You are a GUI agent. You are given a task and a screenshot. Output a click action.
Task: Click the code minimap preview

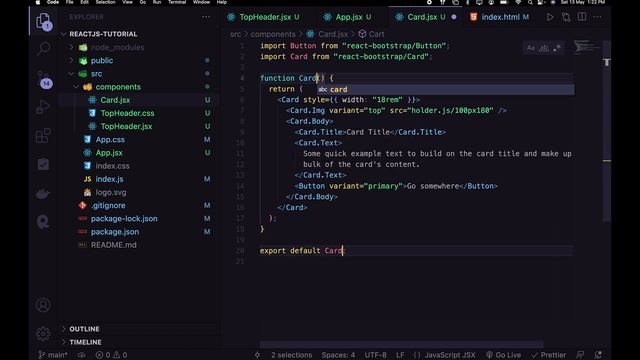click(x=587, y=47)
